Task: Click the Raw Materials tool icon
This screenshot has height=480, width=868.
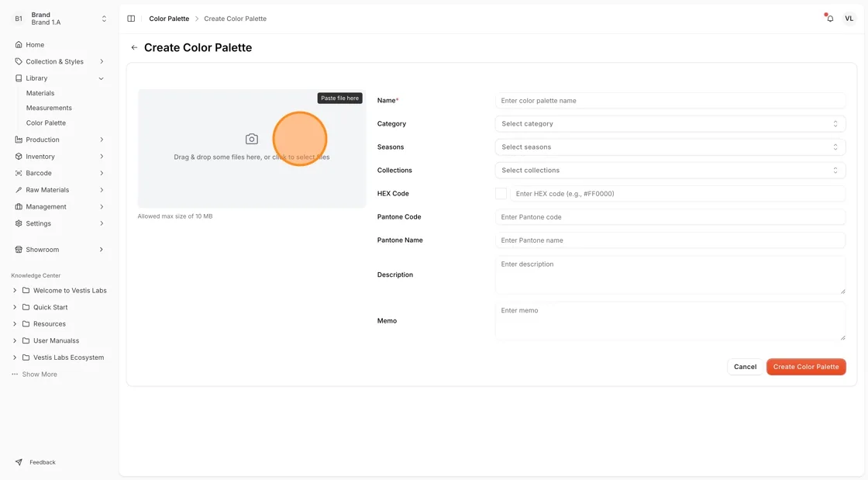Action: click(19, 190)
